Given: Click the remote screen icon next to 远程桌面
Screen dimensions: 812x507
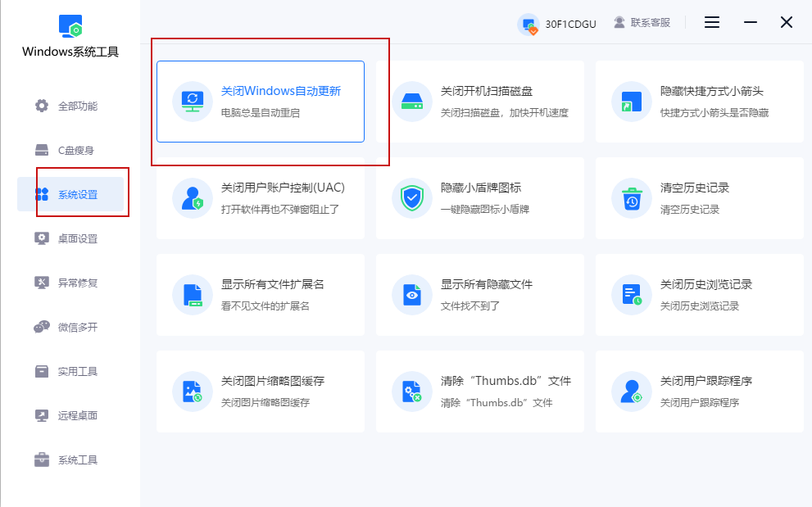Looking at the screenshot, I should [x=42, y=415].
